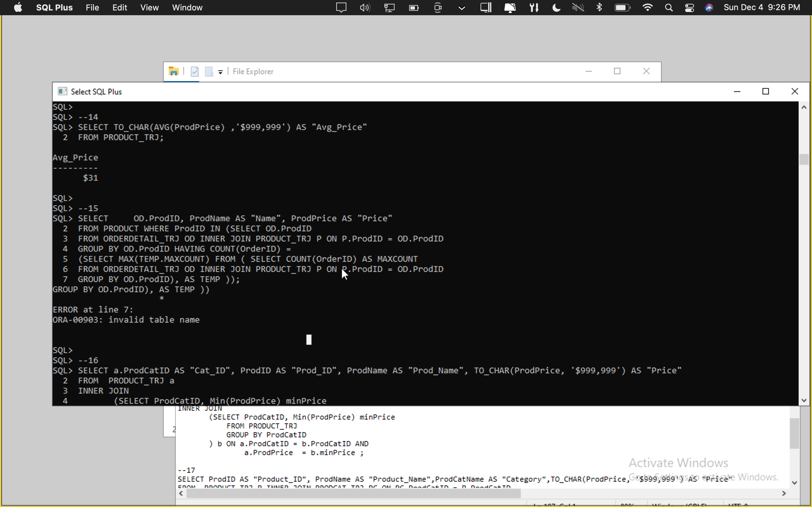Open Control Center toggles icon
Image resolution: width=812 pixels, height=507 pixels.
pos(689,7)
